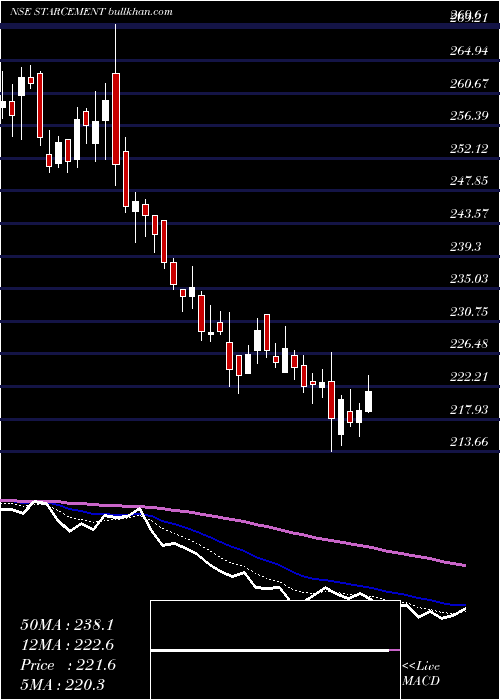Click the 252.12 price axis label
Viewport: 500px width, 700px height.
[469, 149]
